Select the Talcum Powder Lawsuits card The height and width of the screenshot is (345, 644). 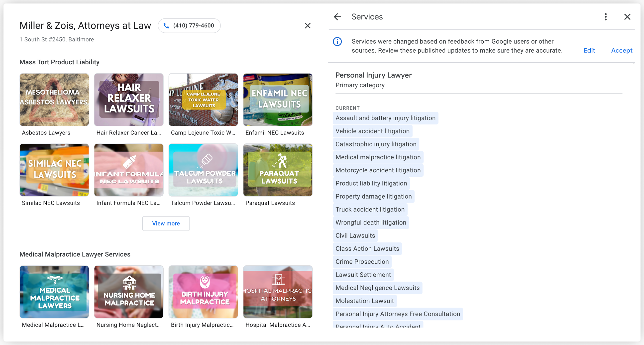coord(203,170)
